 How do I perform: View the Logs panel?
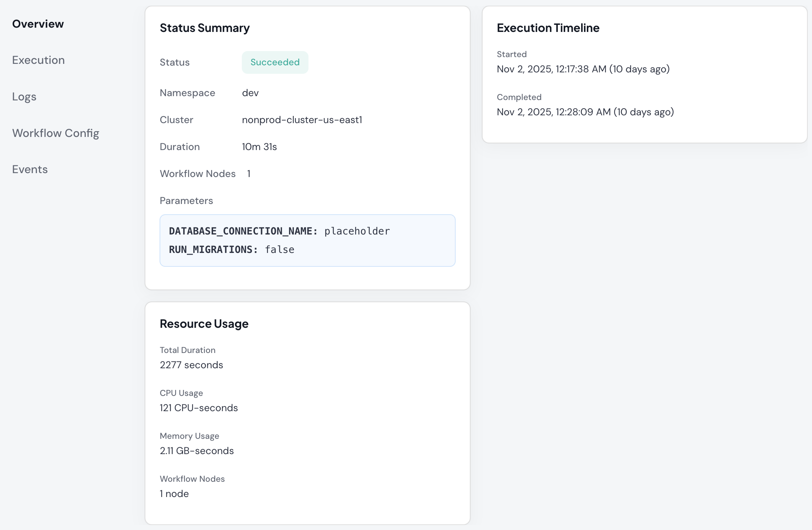tap(24, 96)
